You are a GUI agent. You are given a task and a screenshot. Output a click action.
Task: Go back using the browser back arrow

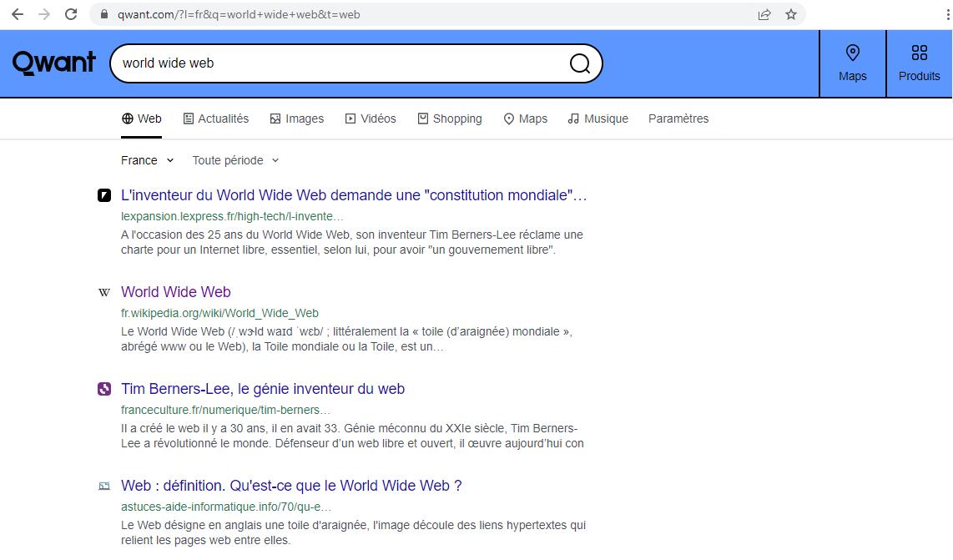coord(17,14)
